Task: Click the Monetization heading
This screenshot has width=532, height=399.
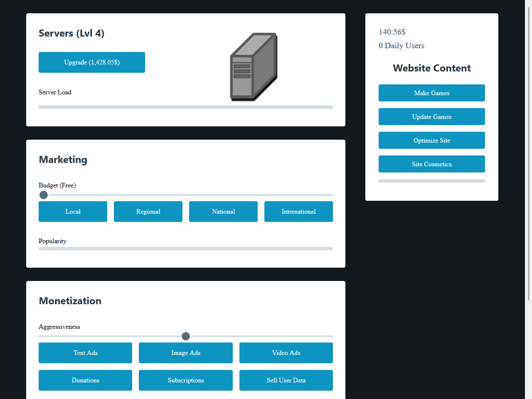Action: tap(70, 301)
